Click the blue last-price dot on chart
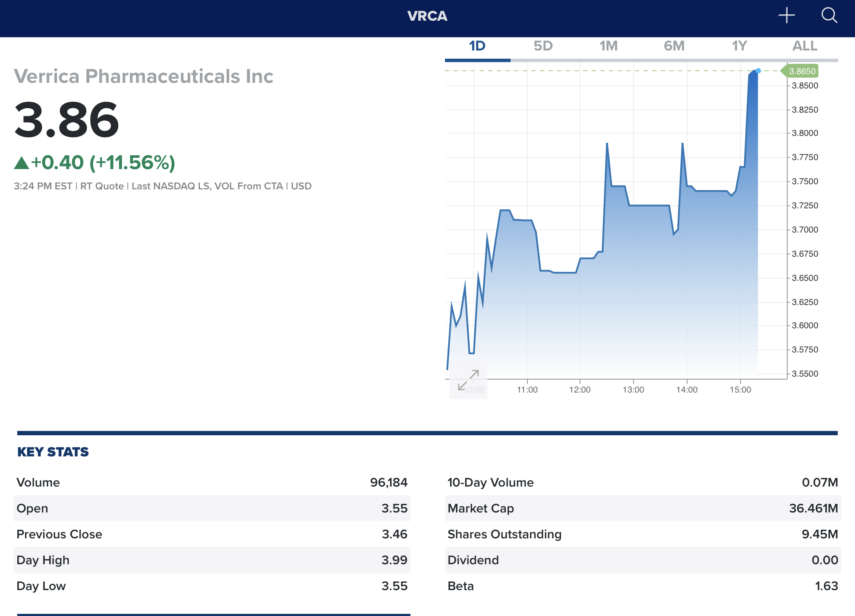Viewport: 855px width, 616px height. [758, 71]
